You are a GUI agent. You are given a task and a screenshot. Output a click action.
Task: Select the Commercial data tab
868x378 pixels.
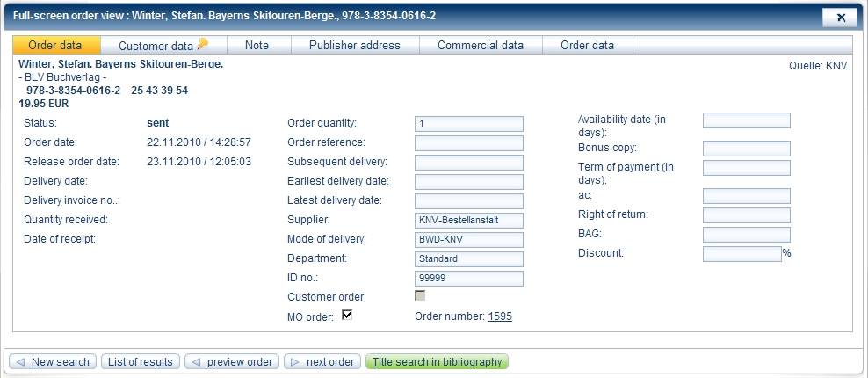tap(480, 45)
